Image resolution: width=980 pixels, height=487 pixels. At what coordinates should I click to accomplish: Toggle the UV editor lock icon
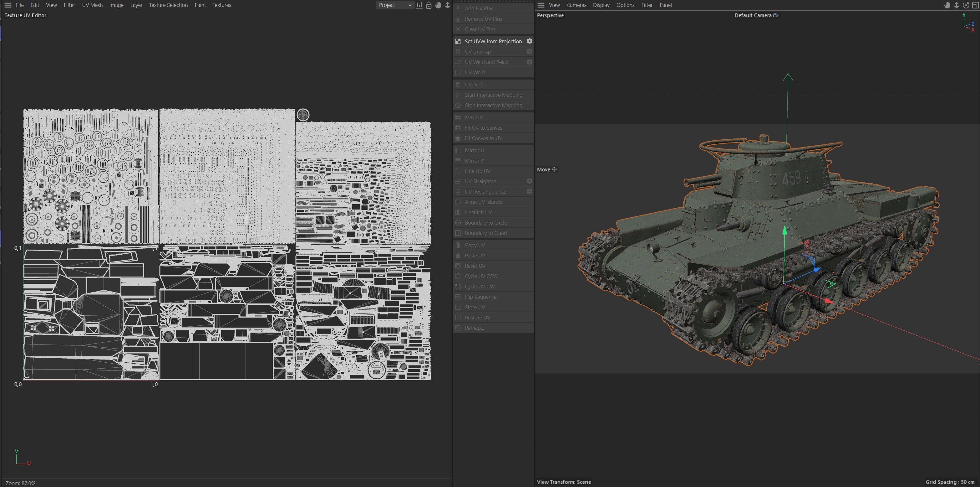(429, 5)
